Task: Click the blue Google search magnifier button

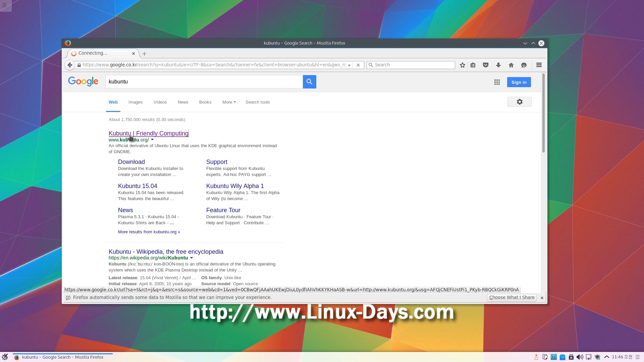Action: (x=309, y=82)
